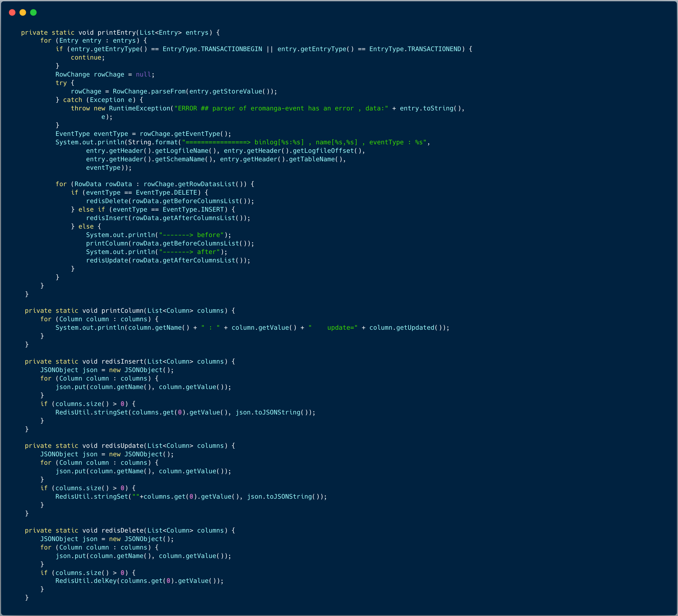Click the green maximize window dot
This screenshot has width=678, height=616.
(33, 12)
